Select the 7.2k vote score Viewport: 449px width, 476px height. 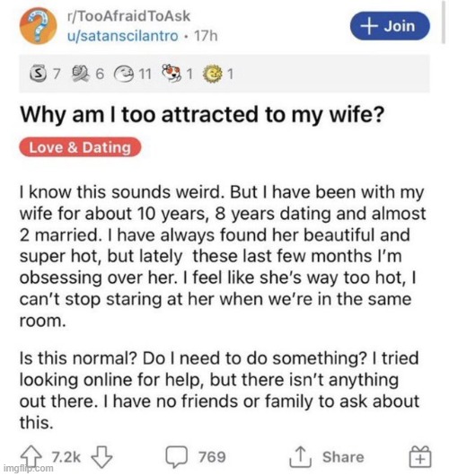pyautogui.click(x=66, y=457)
